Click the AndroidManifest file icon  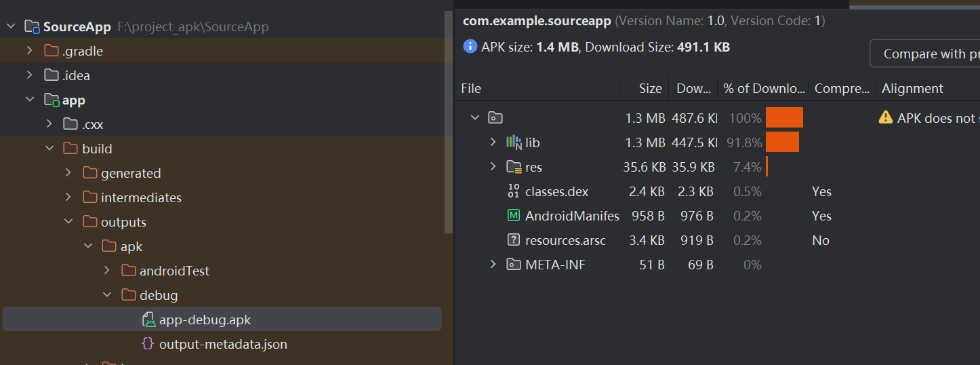click(513, 216)
